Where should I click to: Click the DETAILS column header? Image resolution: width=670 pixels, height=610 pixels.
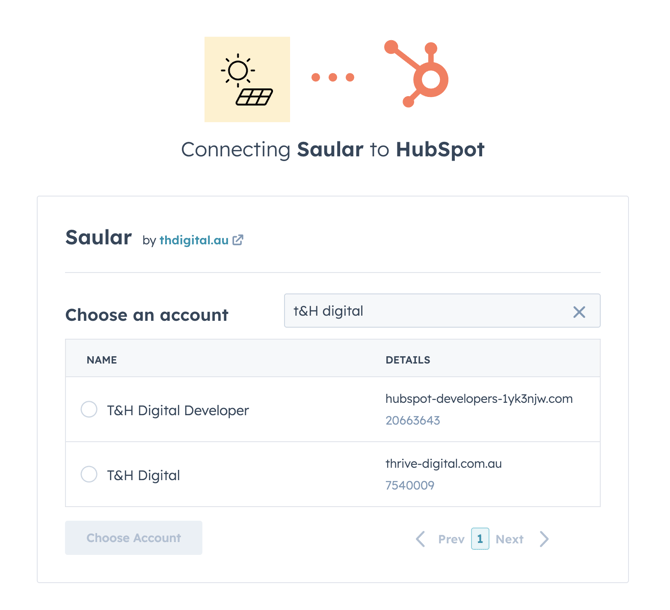click(408, 359)
